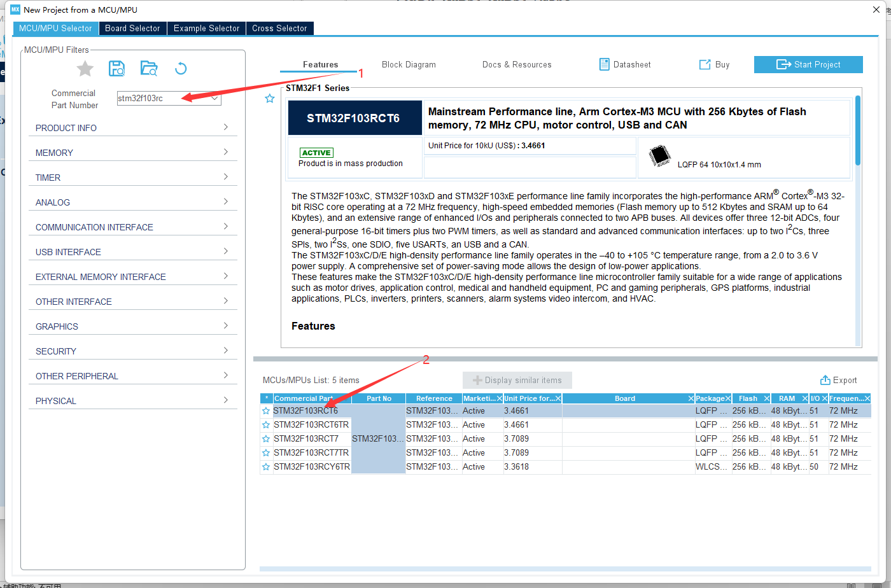Select the STM32F103RCT7 row
Viewport: 891px width, 588px height.
(565, 439)
